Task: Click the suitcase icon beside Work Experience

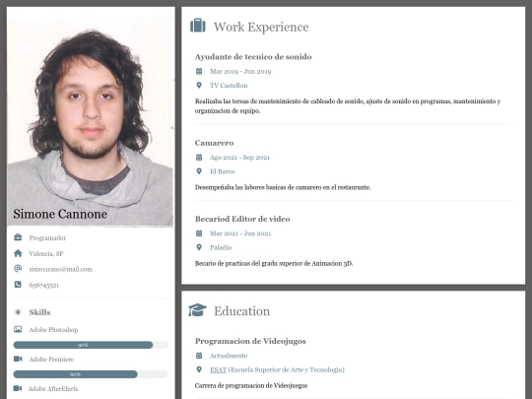Action: pyautogui.click(x=198, y=26)
